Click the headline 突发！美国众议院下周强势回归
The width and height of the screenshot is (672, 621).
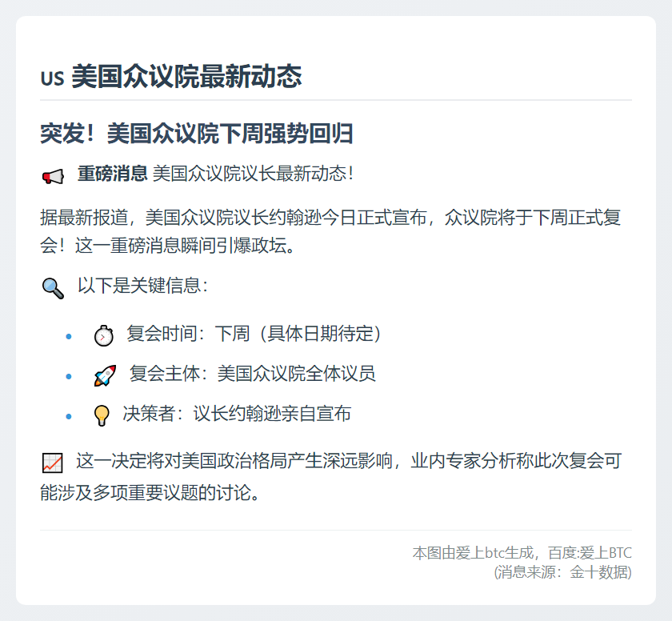pyautogui.click(x=197, y=134)
